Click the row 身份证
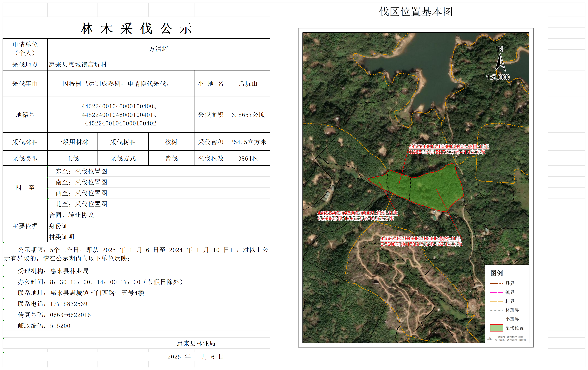This screenshot has height=370, width=588. pos(158,226)
